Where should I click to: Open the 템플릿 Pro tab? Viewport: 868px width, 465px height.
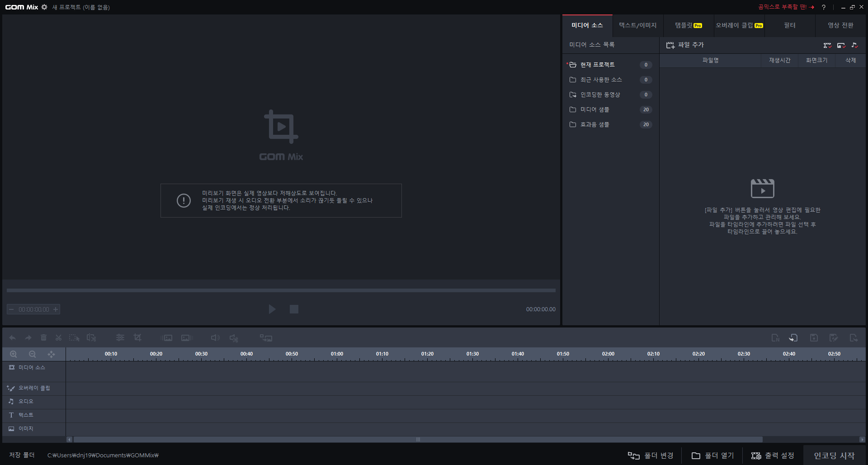(x=689, y=25)
